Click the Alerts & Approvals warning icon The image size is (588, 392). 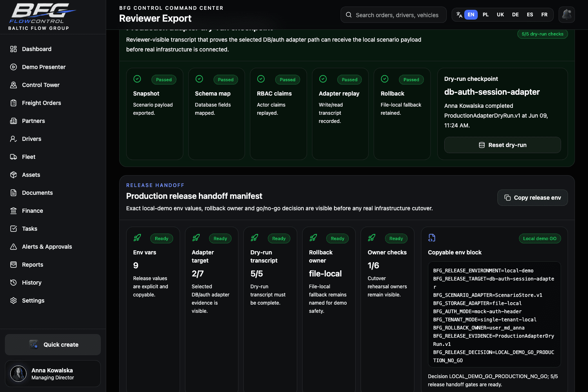(13, 247)
